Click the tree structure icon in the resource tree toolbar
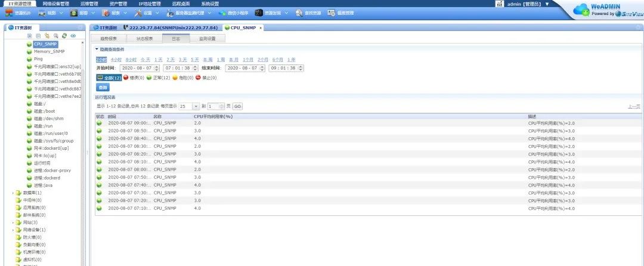This screenshot has height=266, width=644. pos(47,36)
